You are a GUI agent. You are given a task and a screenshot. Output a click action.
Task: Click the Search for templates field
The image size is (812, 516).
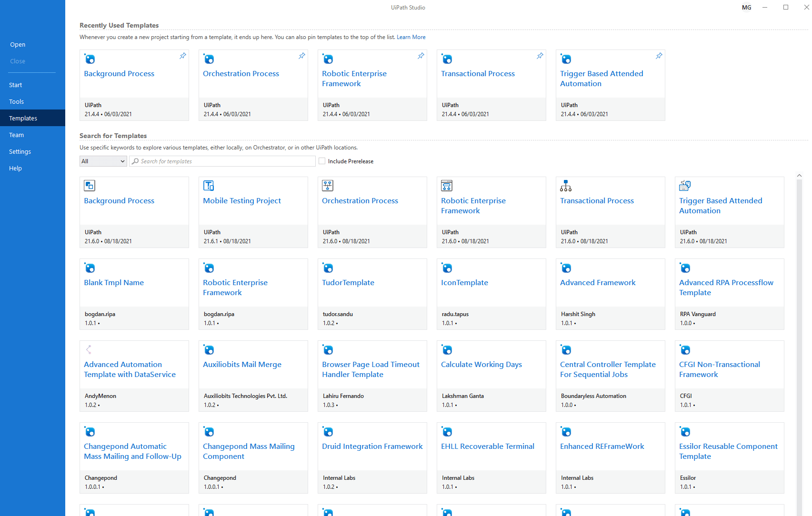click(222, 161)
